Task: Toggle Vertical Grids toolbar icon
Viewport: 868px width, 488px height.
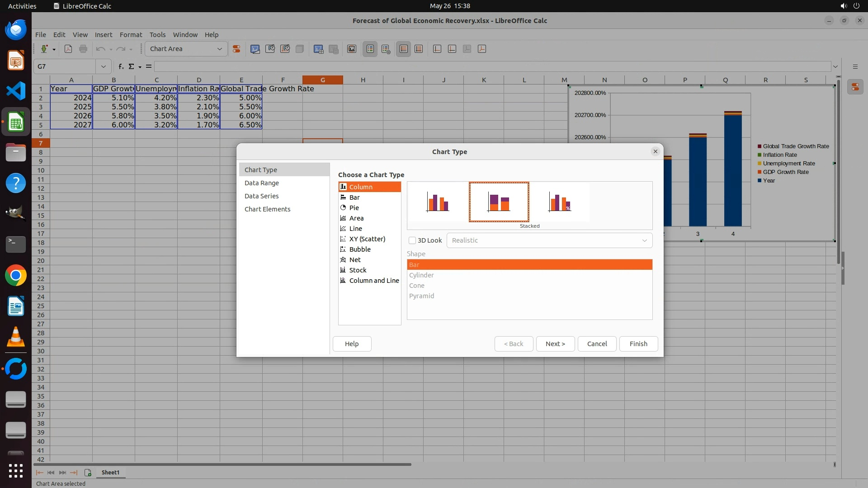Action: click(419, 49)
